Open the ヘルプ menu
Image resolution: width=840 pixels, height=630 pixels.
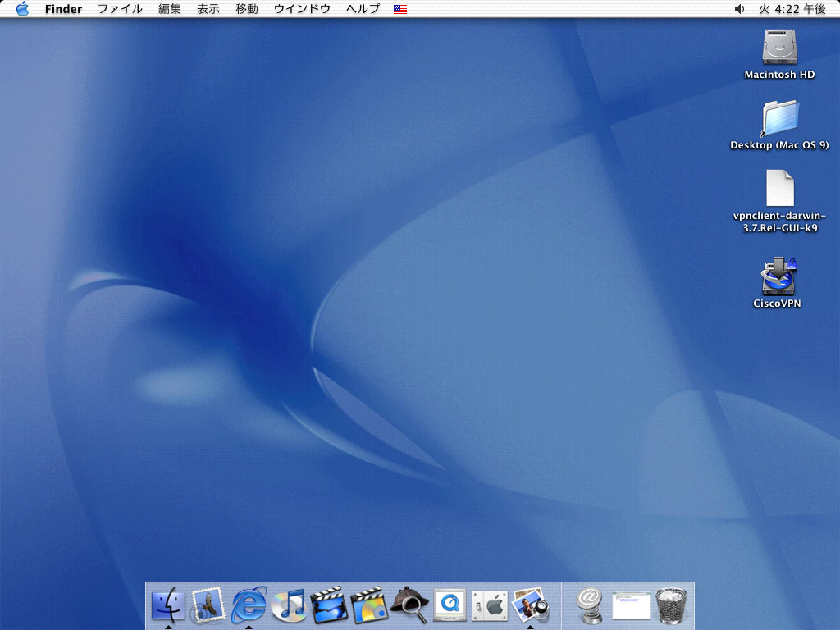pyautogui.click(x=363, y=9)
